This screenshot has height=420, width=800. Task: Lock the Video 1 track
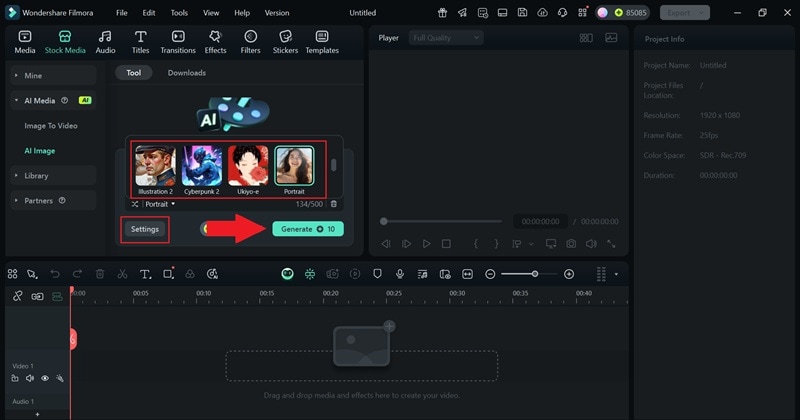(15, 378)
